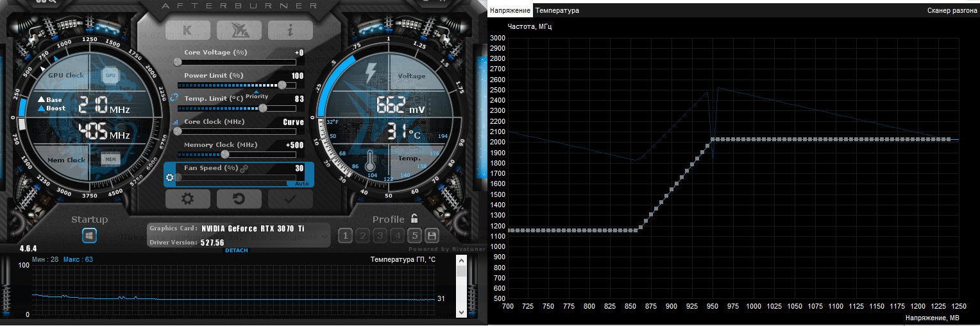Click the Fan Speed slider track
The width and height of the screenshot is (980, 326).
pyautogui.click(x=237, y=178)
